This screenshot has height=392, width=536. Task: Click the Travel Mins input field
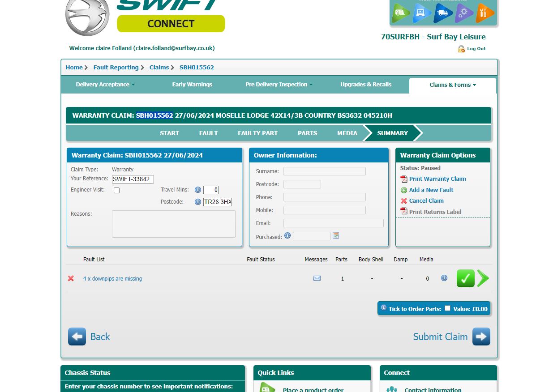click(211, 190)
